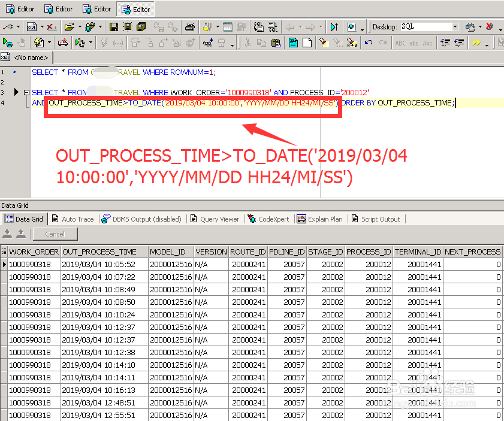Expand dropdown arrow next to database folder icon

click(100, 27)
